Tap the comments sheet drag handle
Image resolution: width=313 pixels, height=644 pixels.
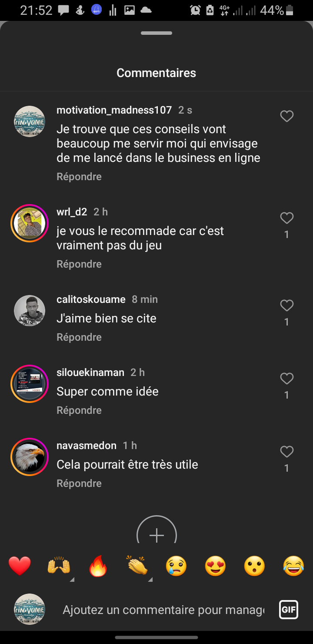point(156,33)
